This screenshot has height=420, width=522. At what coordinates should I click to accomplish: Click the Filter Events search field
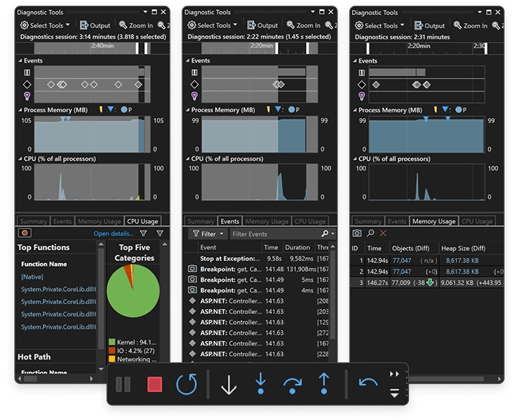point(275,234)
